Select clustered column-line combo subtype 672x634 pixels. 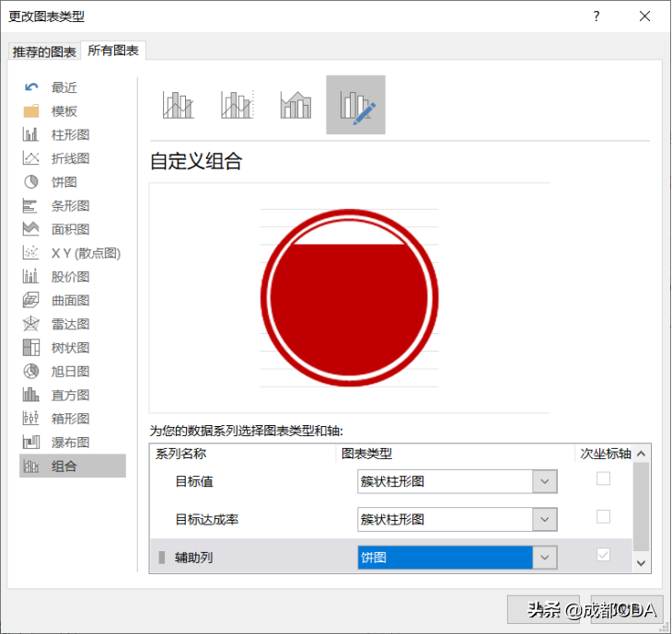(x=179, y=105)
